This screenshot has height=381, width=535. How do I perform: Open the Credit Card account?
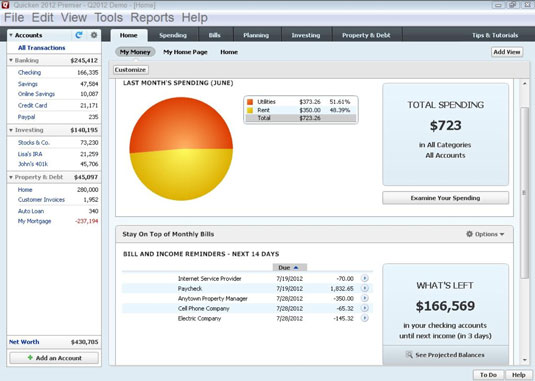[x=32, y=105]
